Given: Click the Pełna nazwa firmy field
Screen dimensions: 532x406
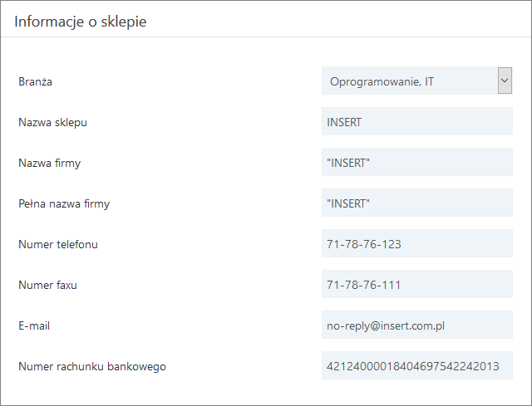Looking at the screenshot, I should [x=416, y=203].
